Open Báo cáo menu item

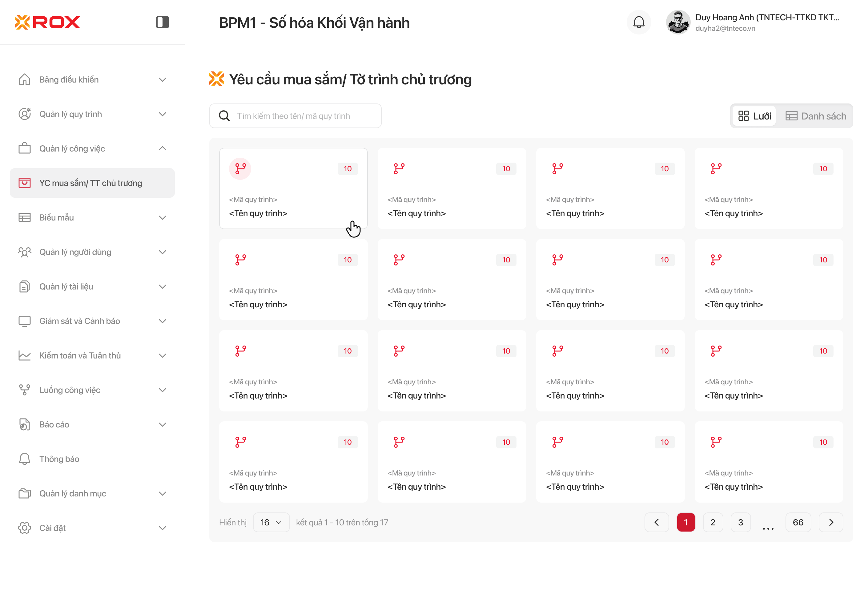(54, 424)
